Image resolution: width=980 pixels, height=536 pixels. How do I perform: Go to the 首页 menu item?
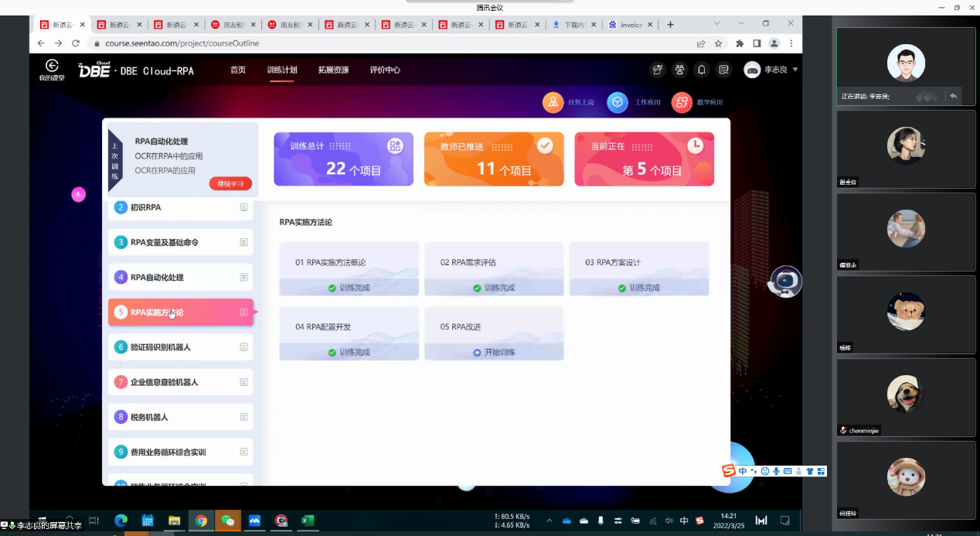click(237, 70)
